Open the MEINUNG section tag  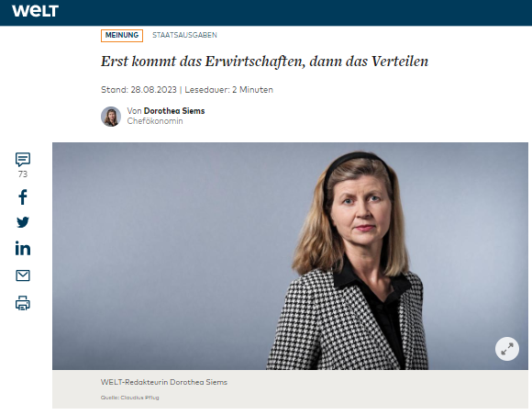point(122,35)
